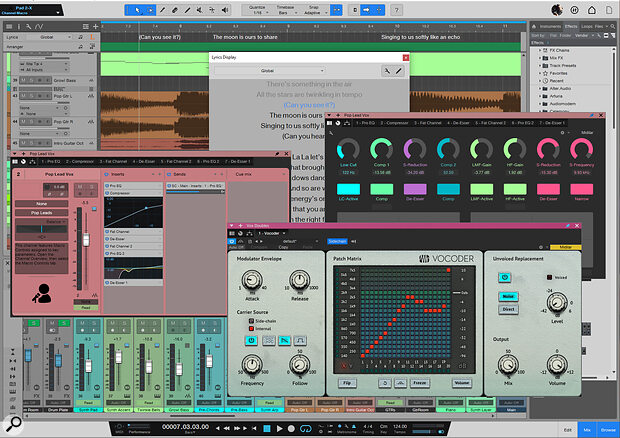Image resolution: width=620 pixels, height=438 pixels.
Task: Switch to the Loops browser tab
Action: (x=587, y=26)
